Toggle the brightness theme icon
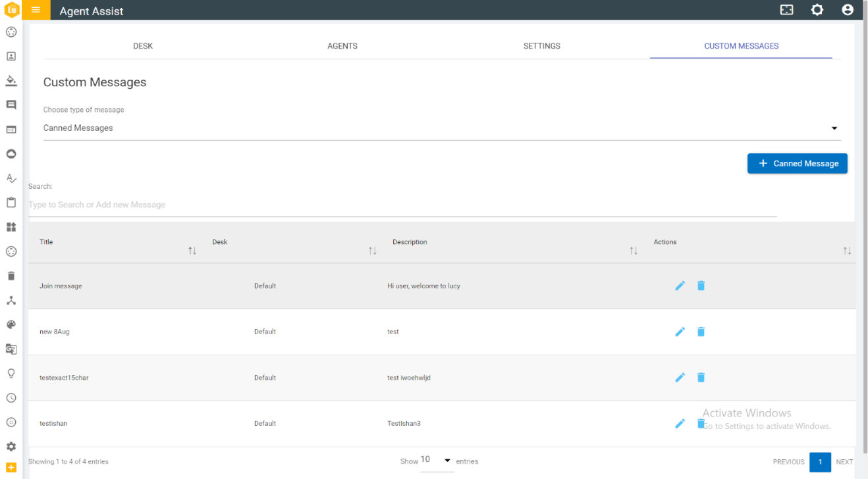The width and height of the screenshot is (868, 479). click(817, 10)
